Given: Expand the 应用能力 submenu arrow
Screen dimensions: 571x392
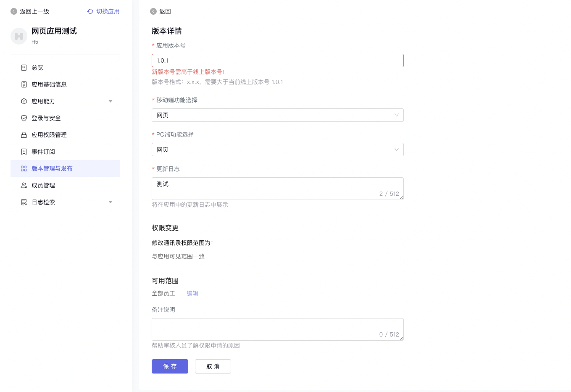Looking at the screenshot, I should tap(111, 101).
